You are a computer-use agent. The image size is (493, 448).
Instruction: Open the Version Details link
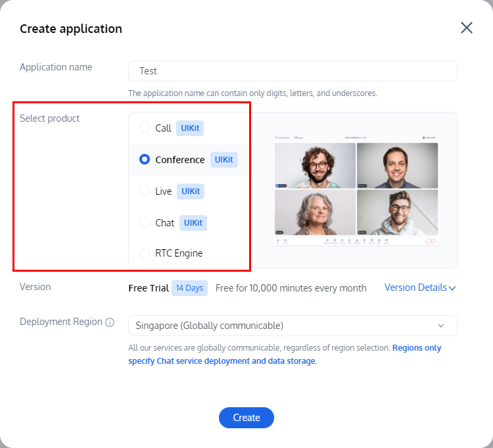(x=415, y=287)
